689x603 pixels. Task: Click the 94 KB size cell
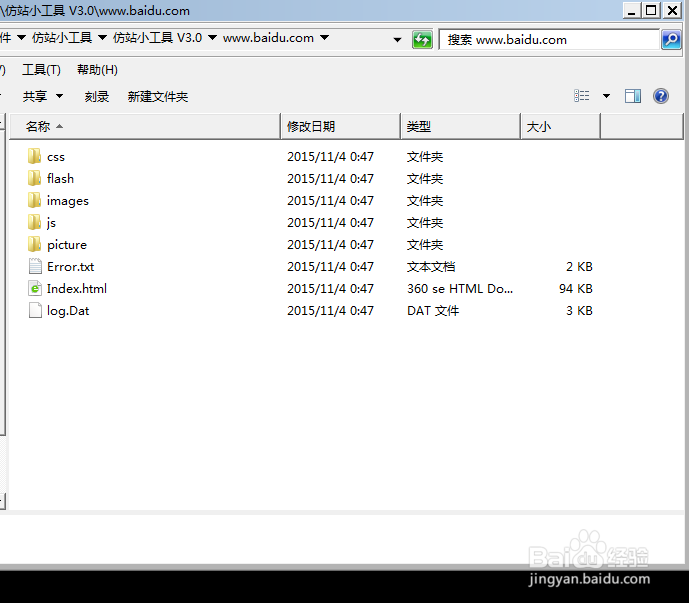coord(576,289)
